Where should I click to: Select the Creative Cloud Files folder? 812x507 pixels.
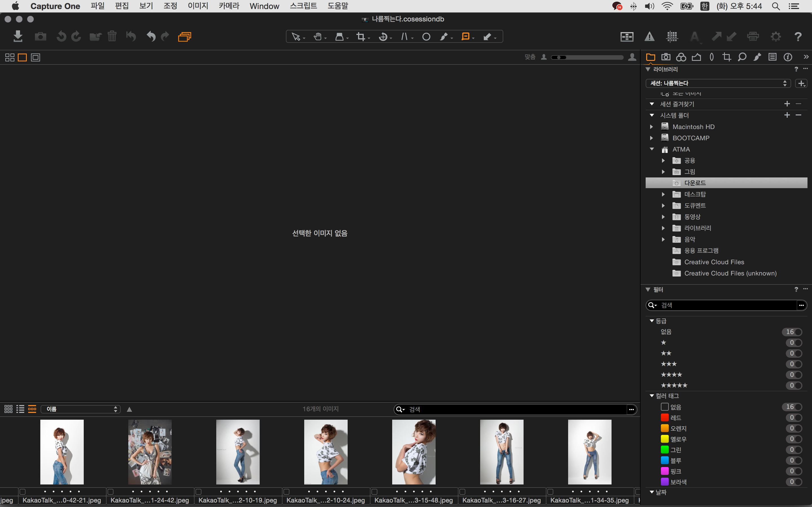(714, 262)
